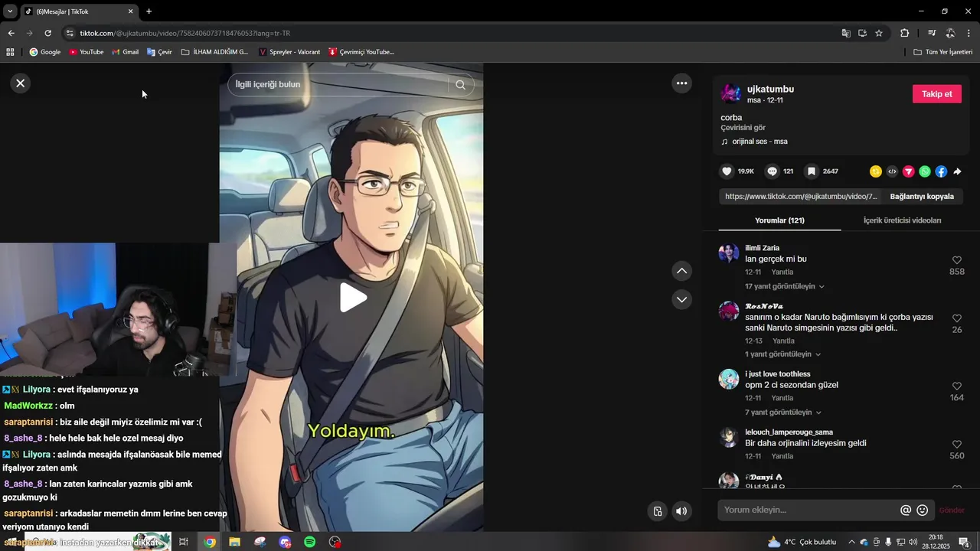
Task: Bookmark this page star icon
Action: pos(879,33)
